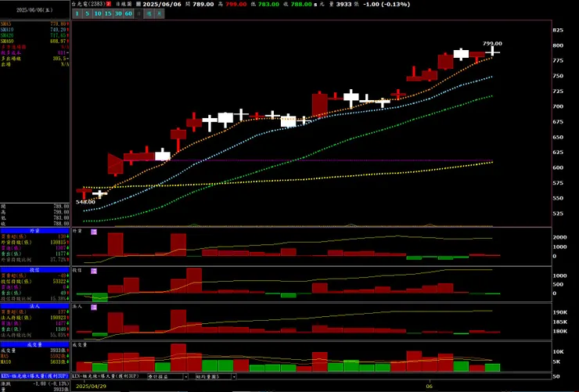Switch to the 10-minute timeframe

98,13
